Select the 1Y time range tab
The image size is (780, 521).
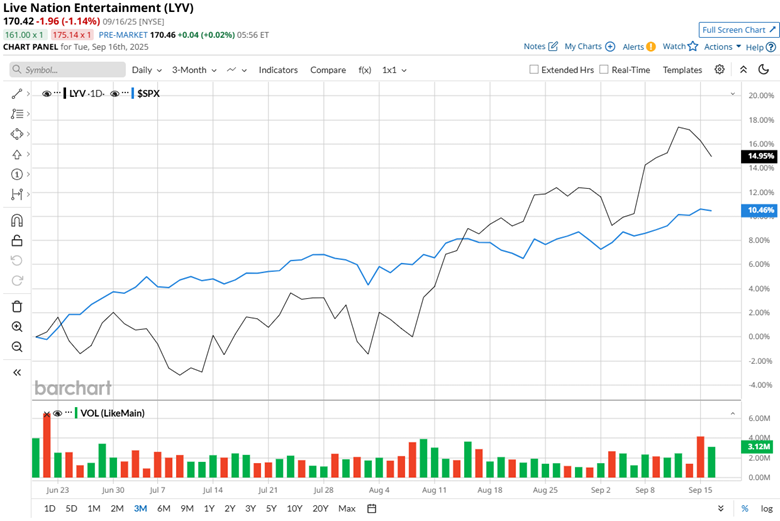click(209, 509)
